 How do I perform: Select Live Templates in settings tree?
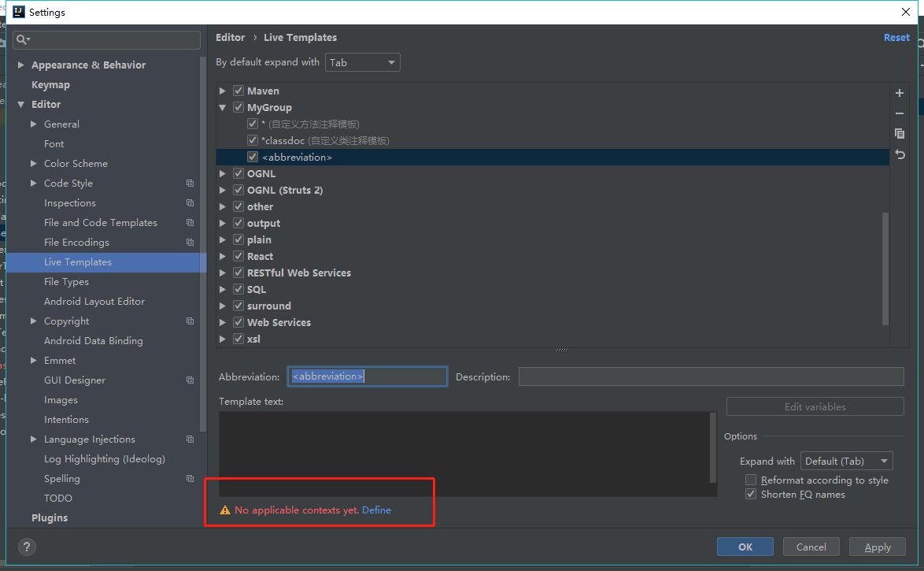[106, 262]
